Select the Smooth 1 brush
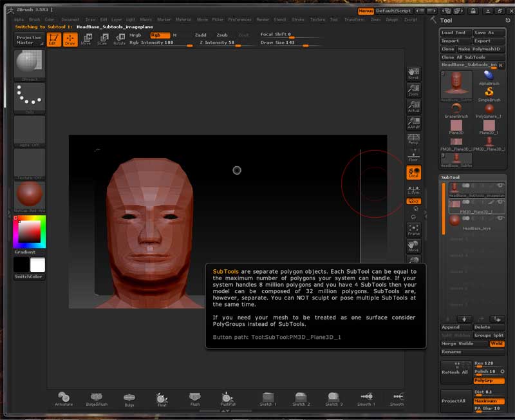 [x=366, y=399]
